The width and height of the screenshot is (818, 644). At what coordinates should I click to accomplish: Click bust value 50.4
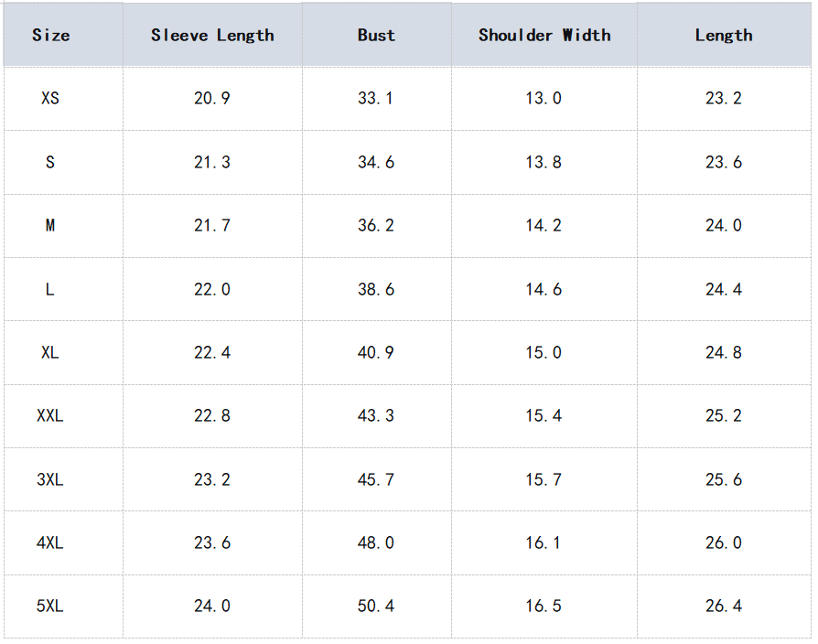(376, 606)
